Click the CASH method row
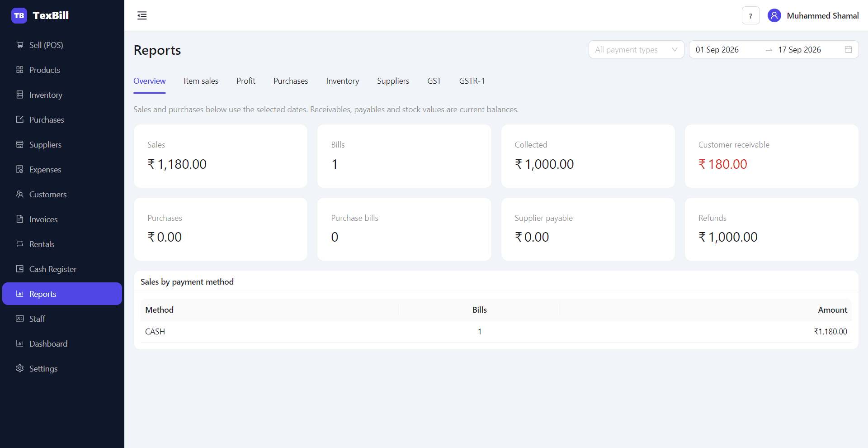The width and height of the screenshot is (868, 448). (496, 332)
